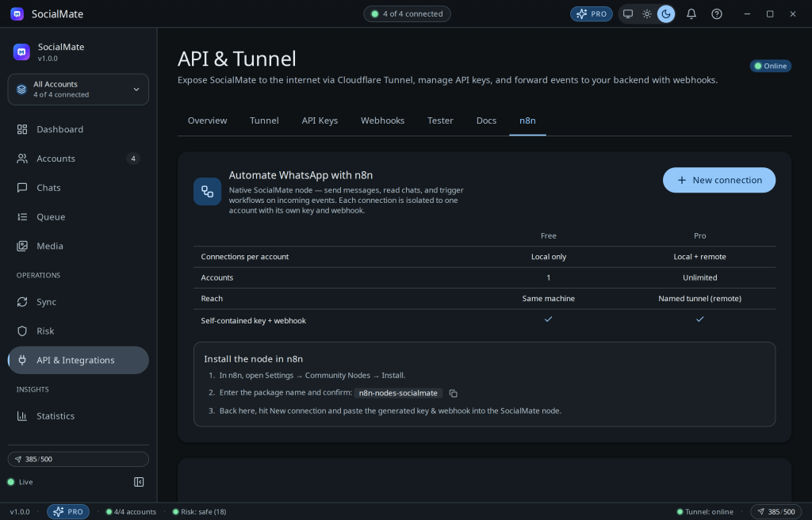Click the PRO badge in the top bar
The width and height of the screenshot is (812, 520).
coord(592,14)
